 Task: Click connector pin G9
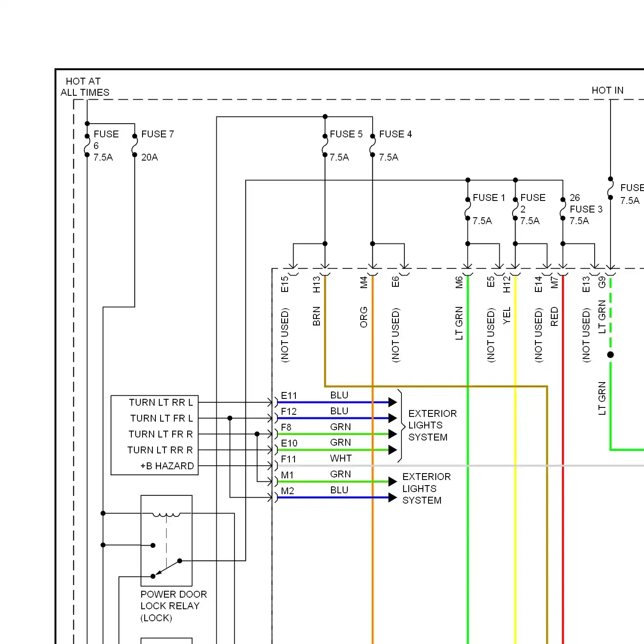(x=602, y=282)
